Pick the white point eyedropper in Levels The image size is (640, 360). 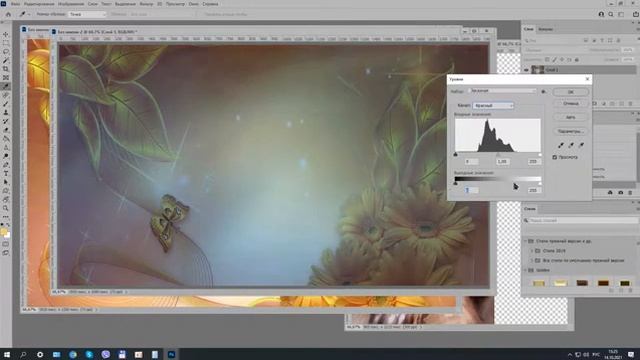[x=581, y=145]
